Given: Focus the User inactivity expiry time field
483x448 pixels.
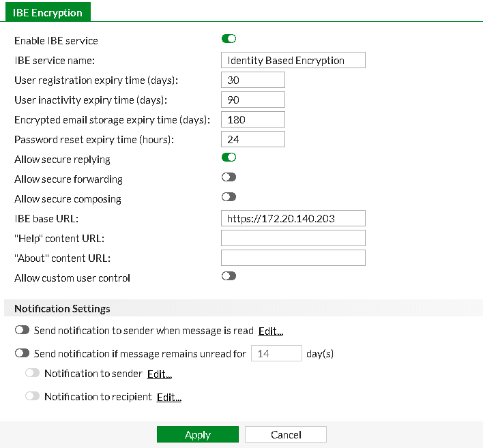Looking at the screenshot, I should pos(253,100).
